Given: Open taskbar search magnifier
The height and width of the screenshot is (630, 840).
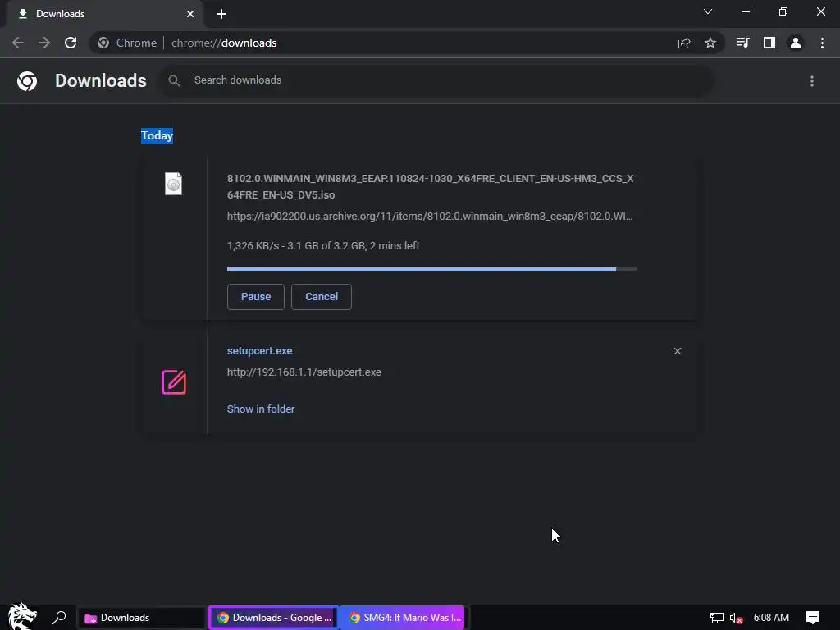Looking at the screenshot, I should pyautogui.click(x=59, y=618).
